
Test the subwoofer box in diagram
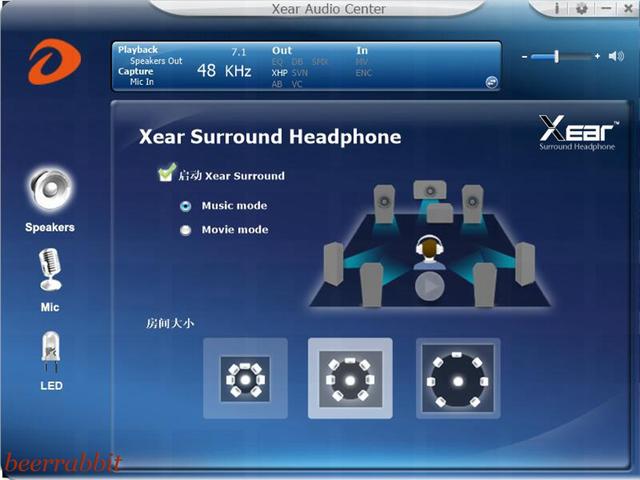(440, 213)
